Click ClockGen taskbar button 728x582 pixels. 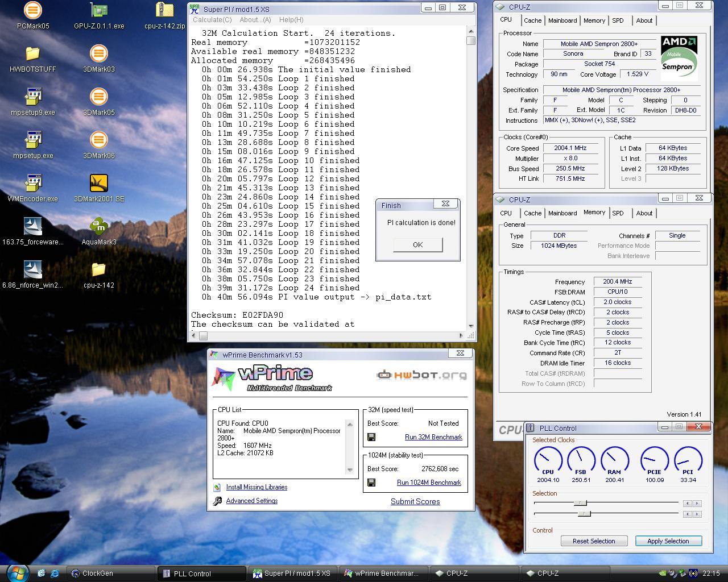point(111,573)
